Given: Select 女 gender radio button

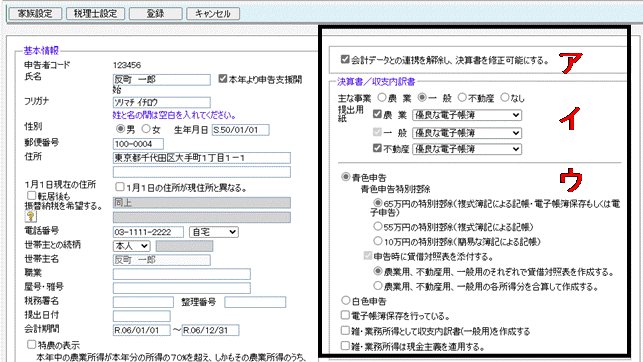Looking at the screenshot, I should 146,129.
